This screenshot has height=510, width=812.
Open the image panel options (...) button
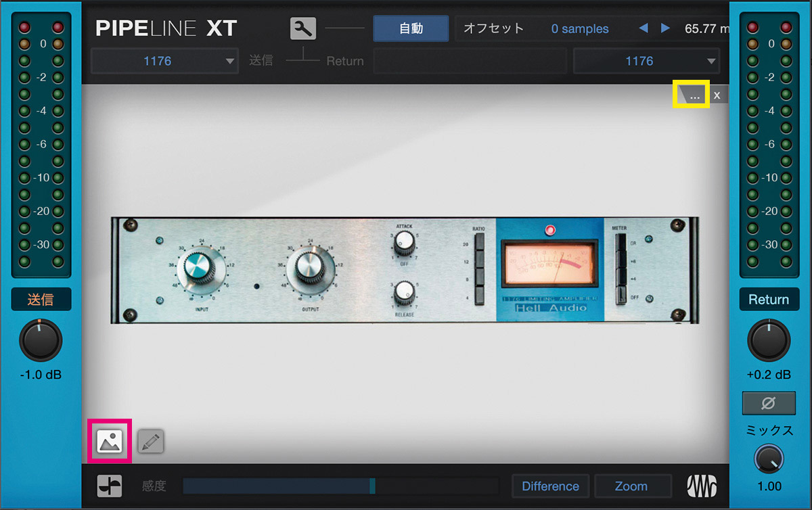695,95
